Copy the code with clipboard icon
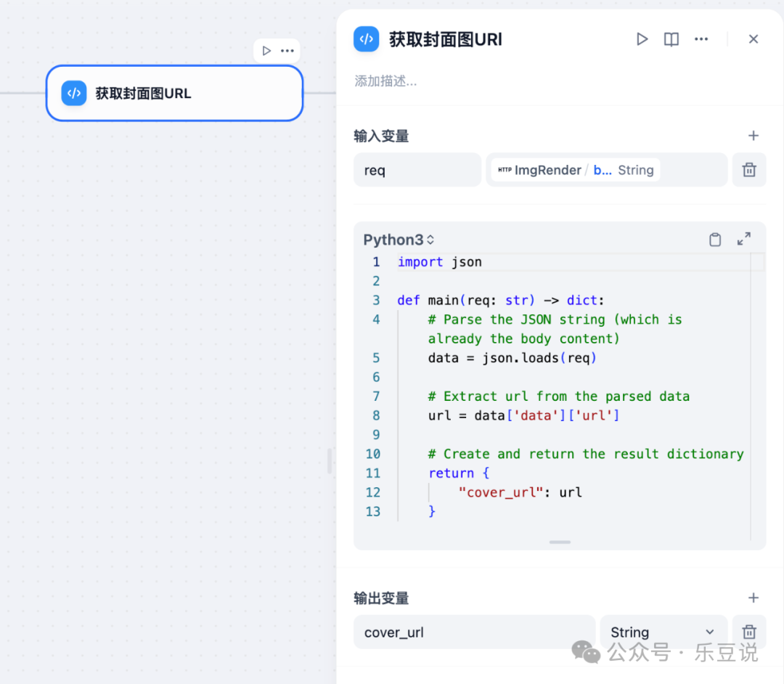This screenshot has height=684, width=784. [715, 240]
